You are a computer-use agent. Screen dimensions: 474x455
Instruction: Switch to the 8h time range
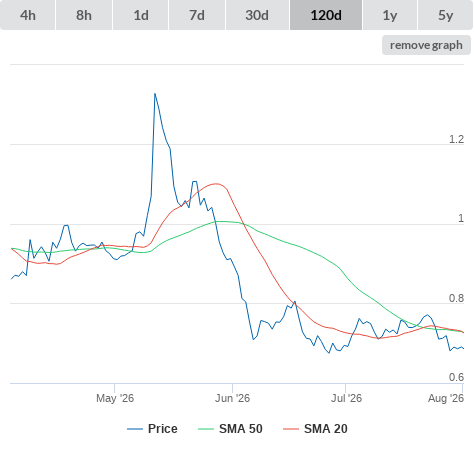click(84, 15)
